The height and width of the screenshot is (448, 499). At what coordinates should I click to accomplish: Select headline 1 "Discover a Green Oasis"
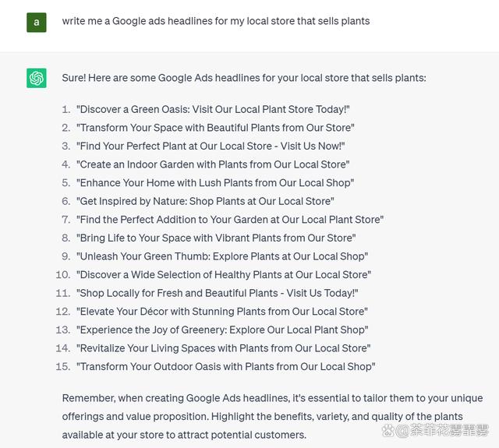click(x=213, y=109)
